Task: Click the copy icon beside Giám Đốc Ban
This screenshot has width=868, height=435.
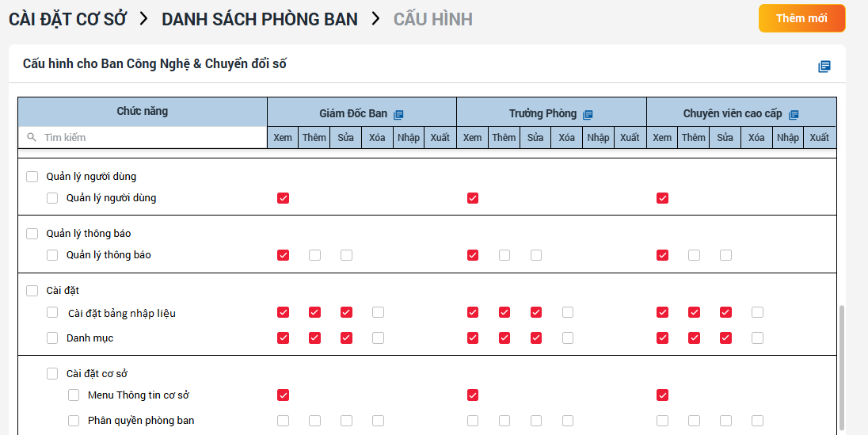Action: click(x=398, y=114)
